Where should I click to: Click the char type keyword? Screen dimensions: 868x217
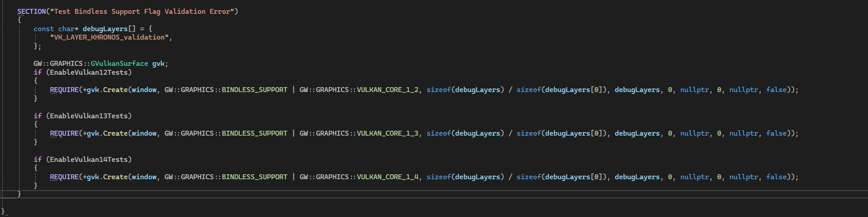tap(66, 29)
